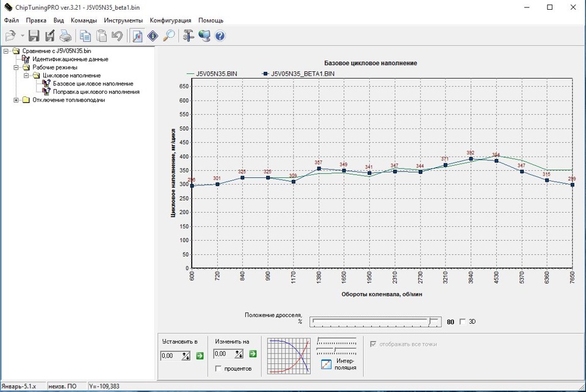Click the Print toolbar icon

(65, 36)
